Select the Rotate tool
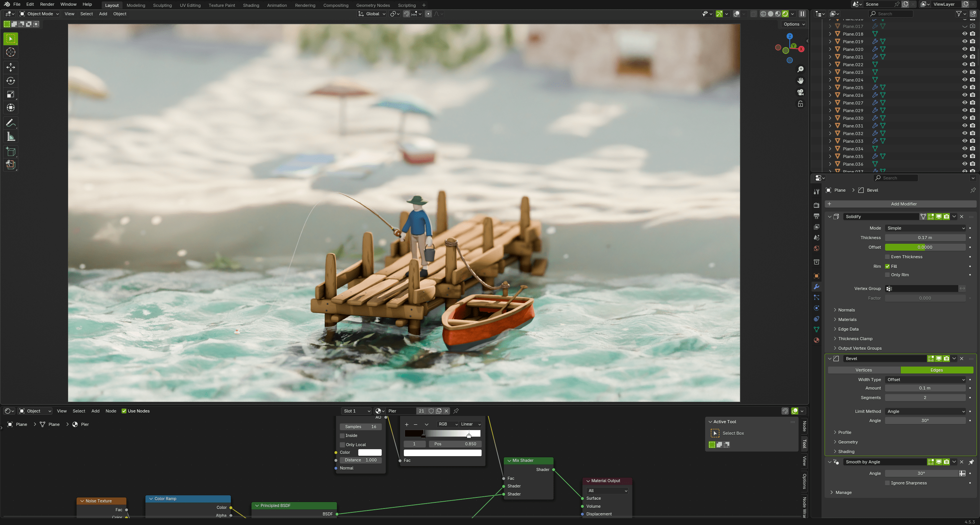Screen dimensions: 980x525 [11, 81]
